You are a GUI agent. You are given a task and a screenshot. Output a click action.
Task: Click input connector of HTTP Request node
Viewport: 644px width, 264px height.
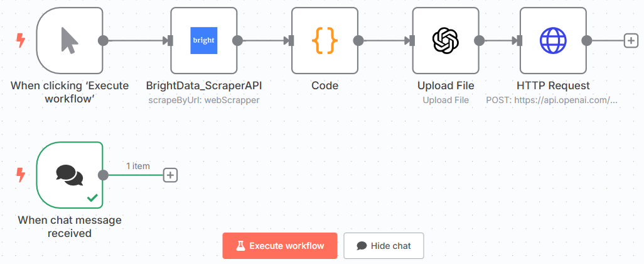520,40
